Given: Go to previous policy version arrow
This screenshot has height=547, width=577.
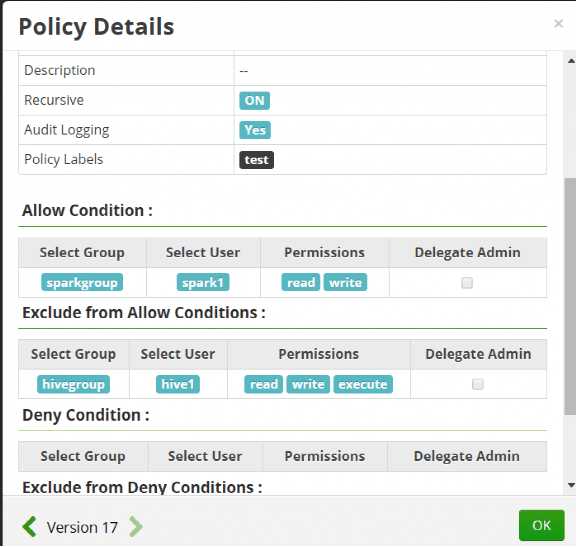Looking at the screenshot, I should point(29,527).
